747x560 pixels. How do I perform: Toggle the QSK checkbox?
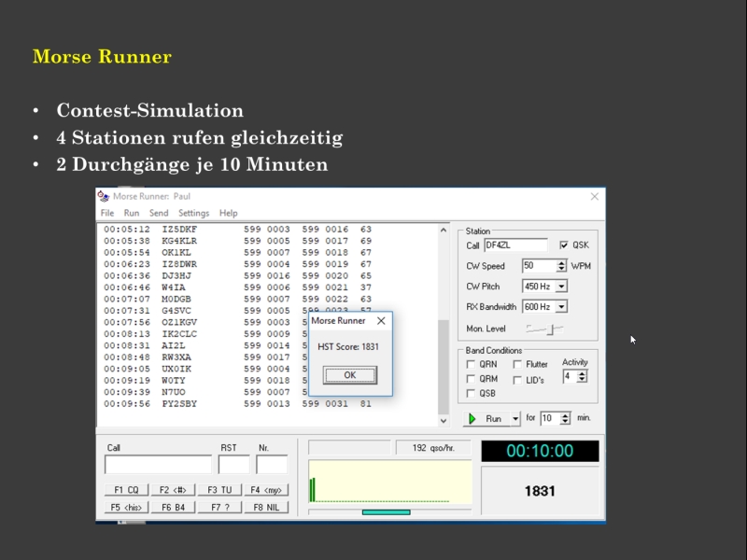point(564,245)
